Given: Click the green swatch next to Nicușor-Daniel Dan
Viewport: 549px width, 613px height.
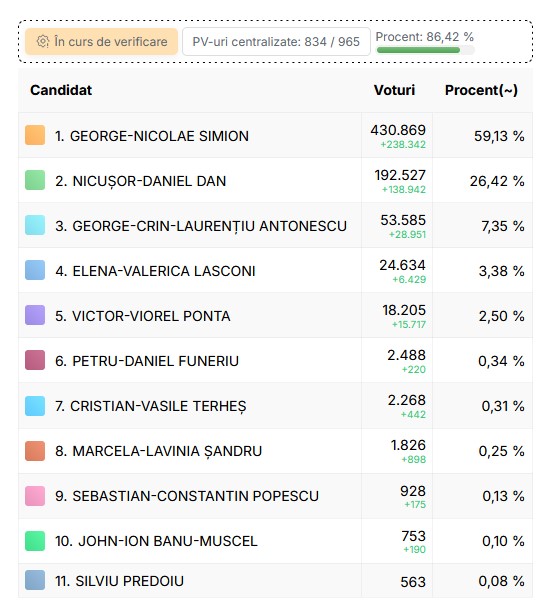Looking at the screenshot, I should tap(35, 180).
